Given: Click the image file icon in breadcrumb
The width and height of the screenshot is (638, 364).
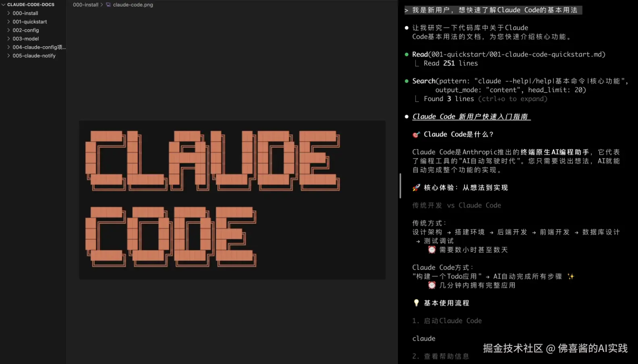Looking at the screenshot, I should 108,5.
